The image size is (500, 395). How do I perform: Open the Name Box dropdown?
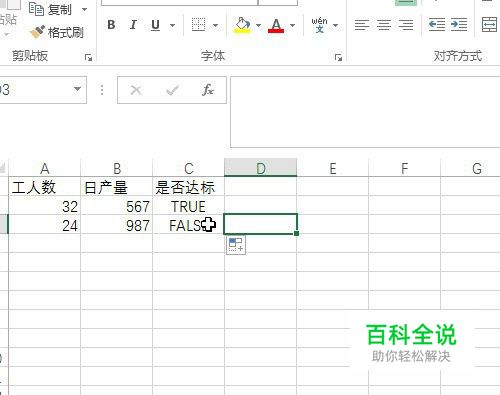click(x=77, y=89)
